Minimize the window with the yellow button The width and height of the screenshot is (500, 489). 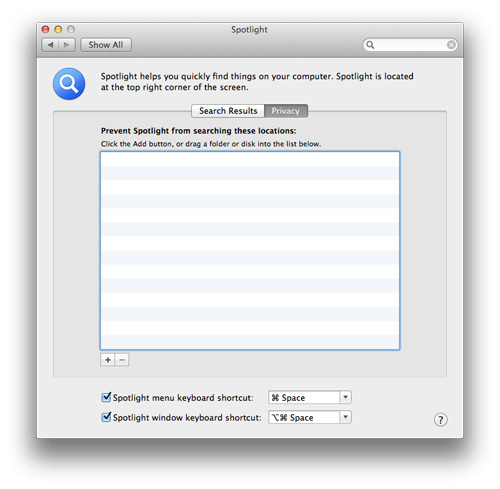tap(58, 29)
